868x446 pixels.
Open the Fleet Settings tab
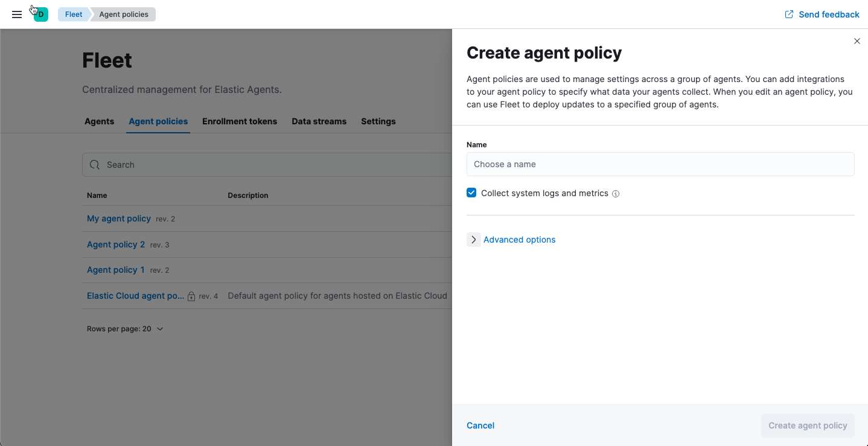tap(378, 121)
